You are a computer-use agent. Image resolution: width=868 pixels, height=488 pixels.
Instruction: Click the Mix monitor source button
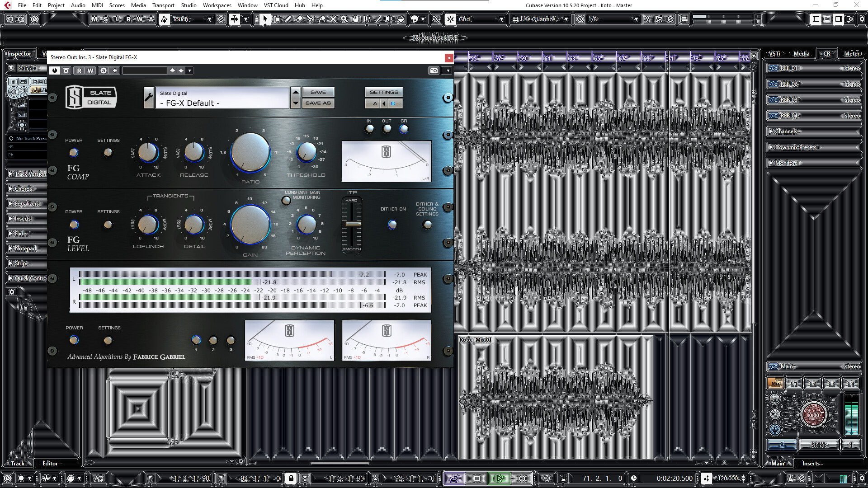(776, 383)
